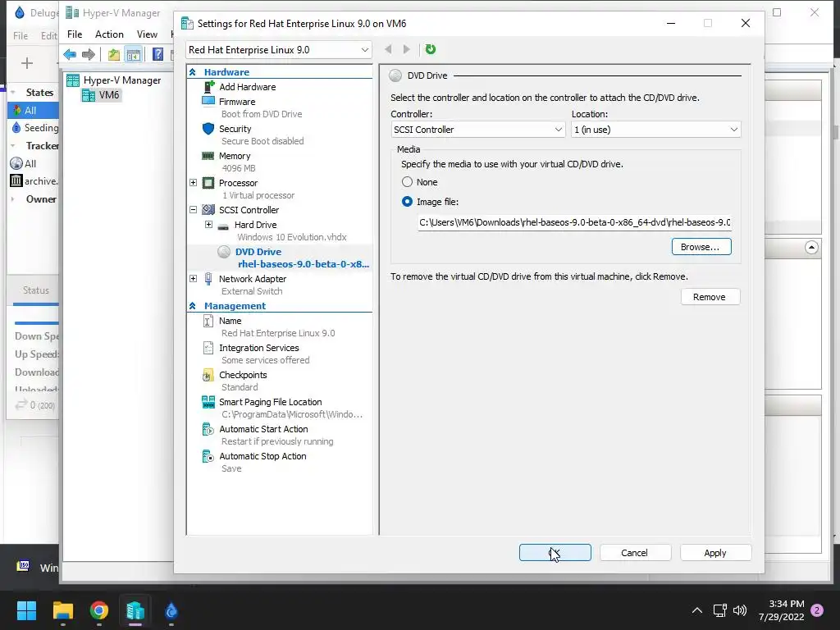Select the Name setting icon

point(208,321)
